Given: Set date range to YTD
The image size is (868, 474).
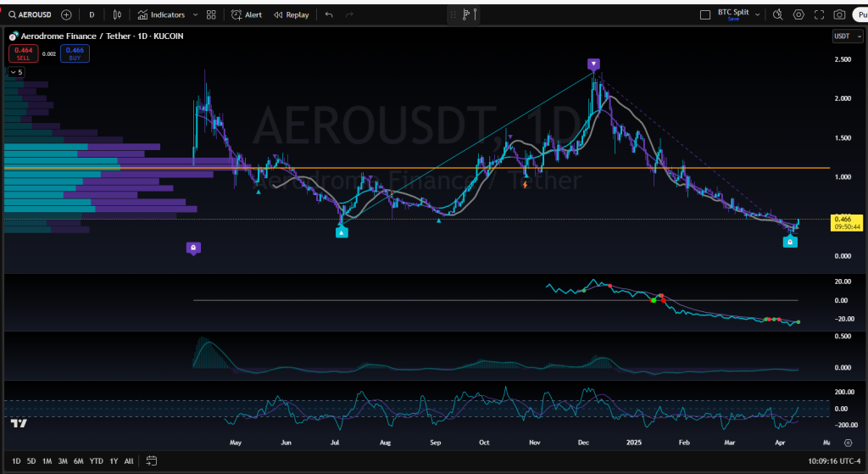Looking at the screenshot, I should tap(97, 460).
